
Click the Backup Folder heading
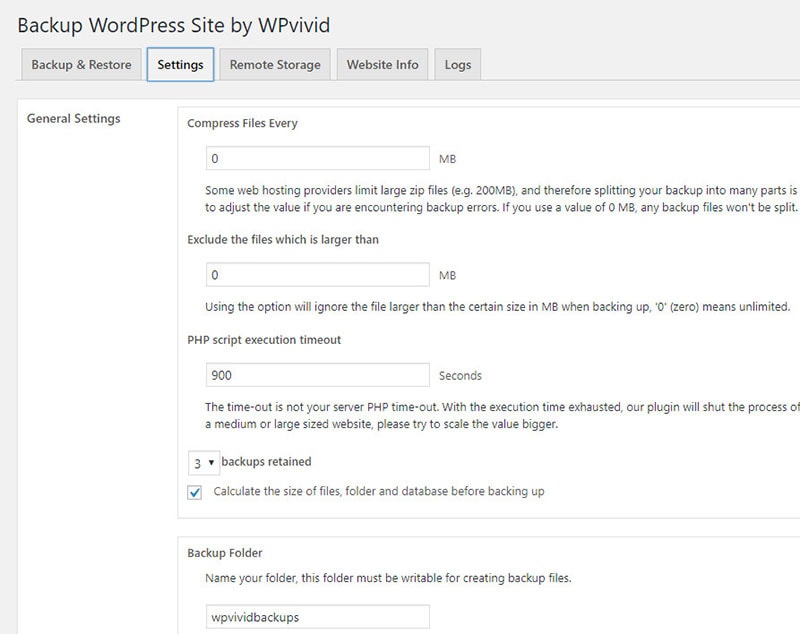pyautogui.click(x=225, y=552)
